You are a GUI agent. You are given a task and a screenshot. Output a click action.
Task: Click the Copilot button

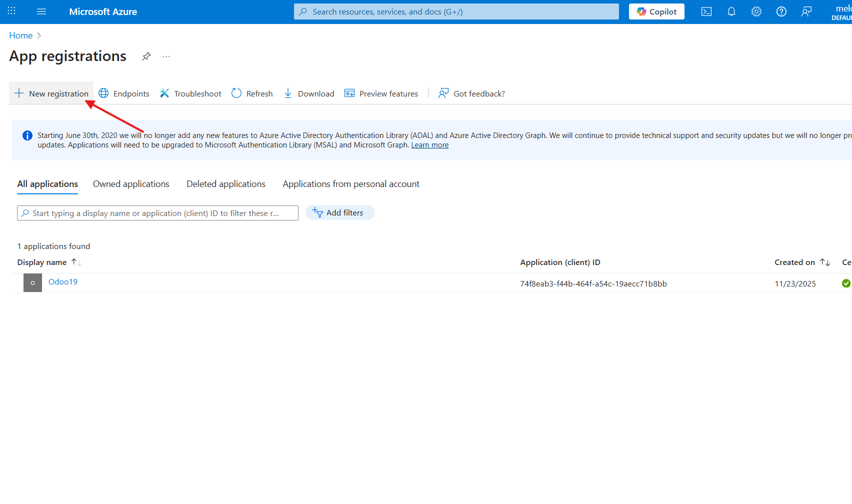click(656, 11)
